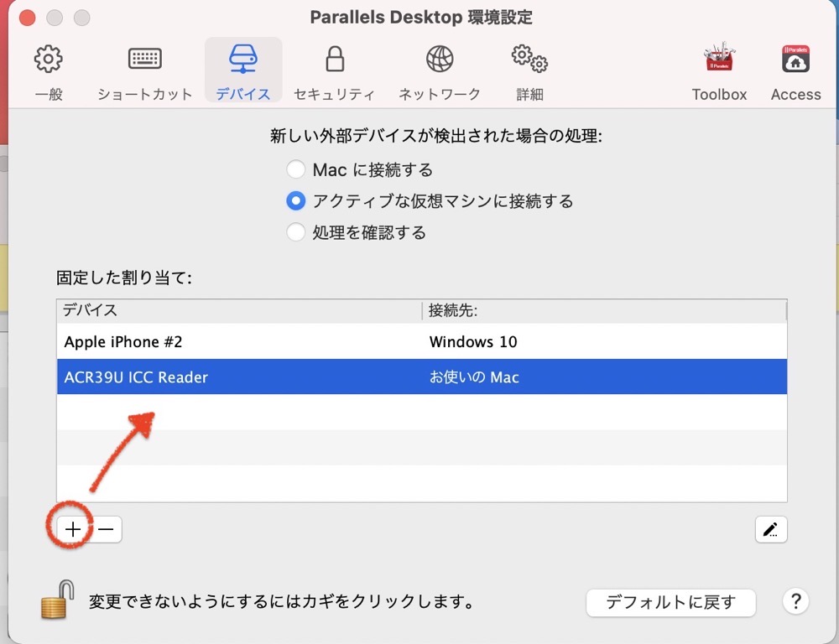Click the padlock to prevent changes

point(57,600)
